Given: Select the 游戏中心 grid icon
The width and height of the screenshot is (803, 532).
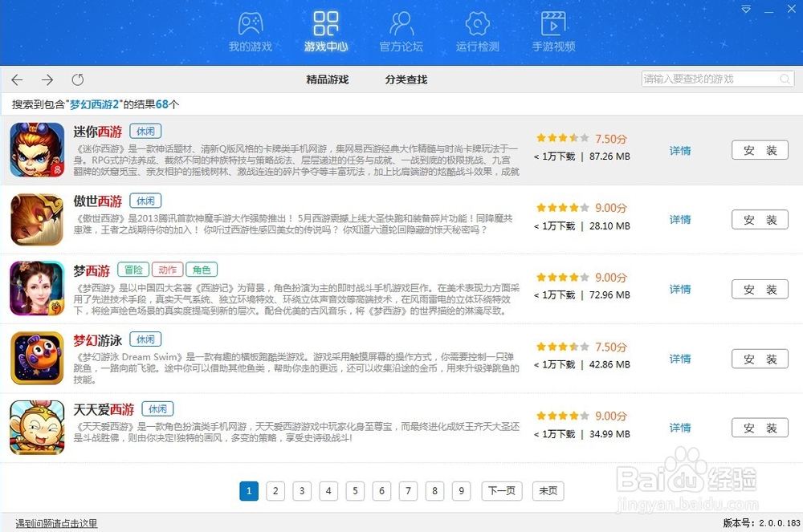Looking at the screenshot, I should (326, 23).
